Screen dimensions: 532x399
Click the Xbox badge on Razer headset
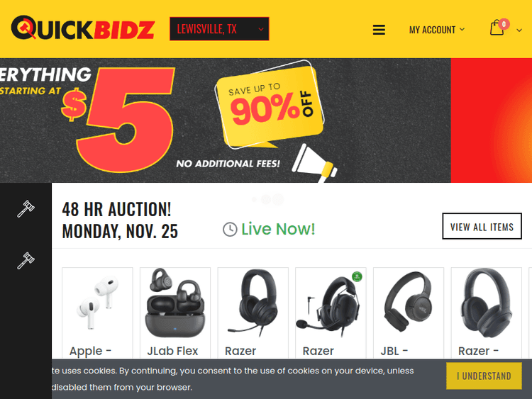point(357,276)
